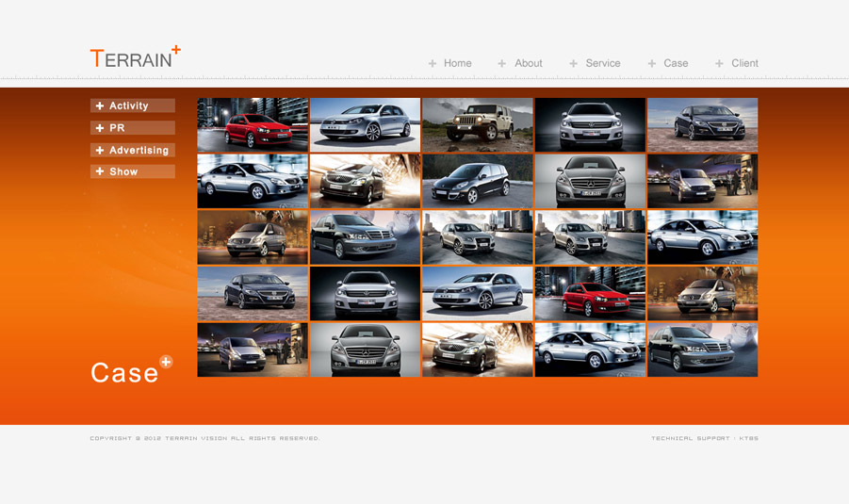
Task: Open the red hatchback thumbnail in first row
Action: (253, 124)
